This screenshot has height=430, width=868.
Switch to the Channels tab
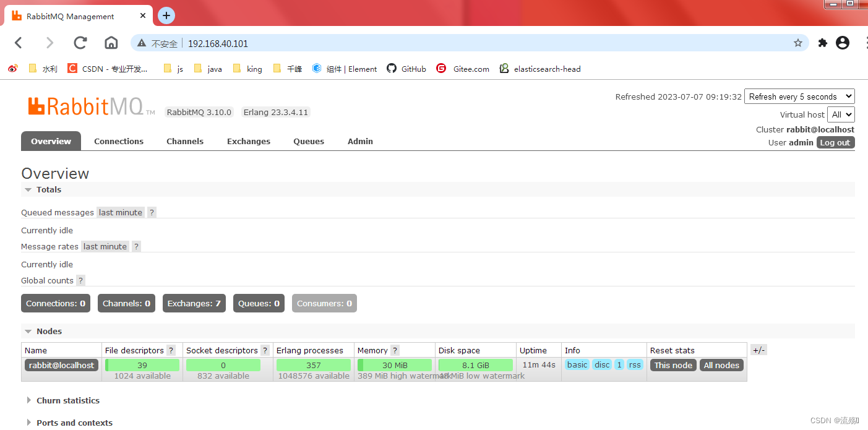click(x=185, y=141)
